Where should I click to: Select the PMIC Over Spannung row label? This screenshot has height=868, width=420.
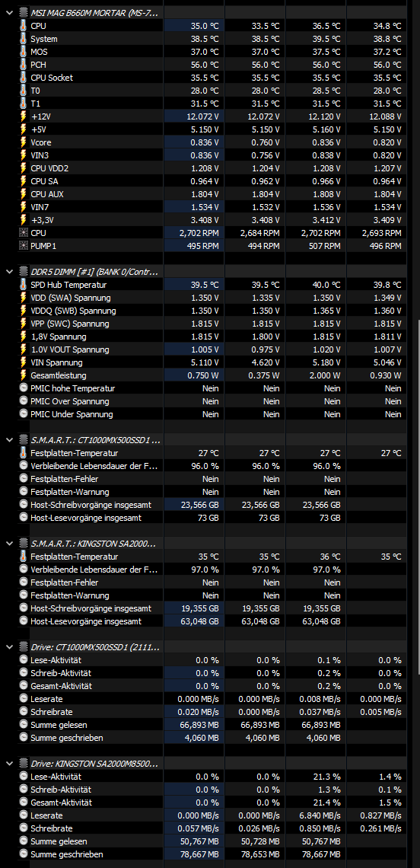[x=70, y=401]
